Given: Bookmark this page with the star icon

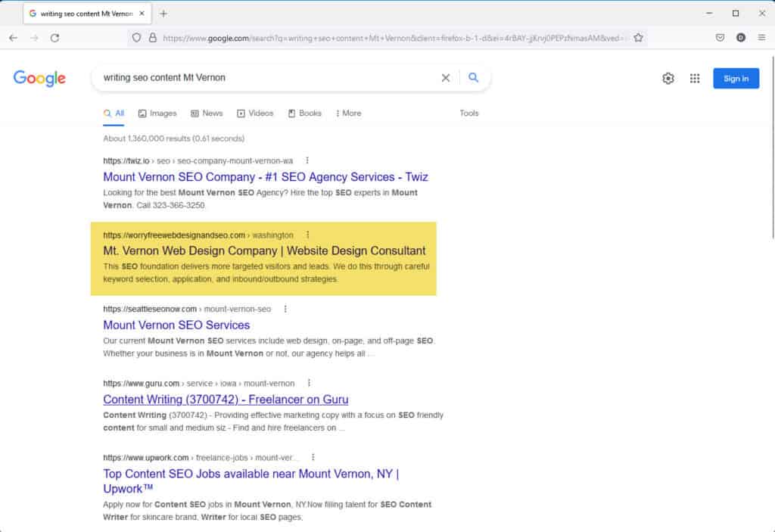Looking at the screenshot, I should (x=638, y=38).
